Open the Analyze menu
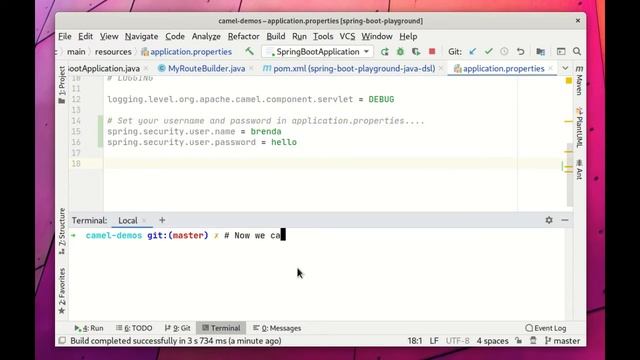The height and width of the screenshot is (360, 640). tap(206, 36)
